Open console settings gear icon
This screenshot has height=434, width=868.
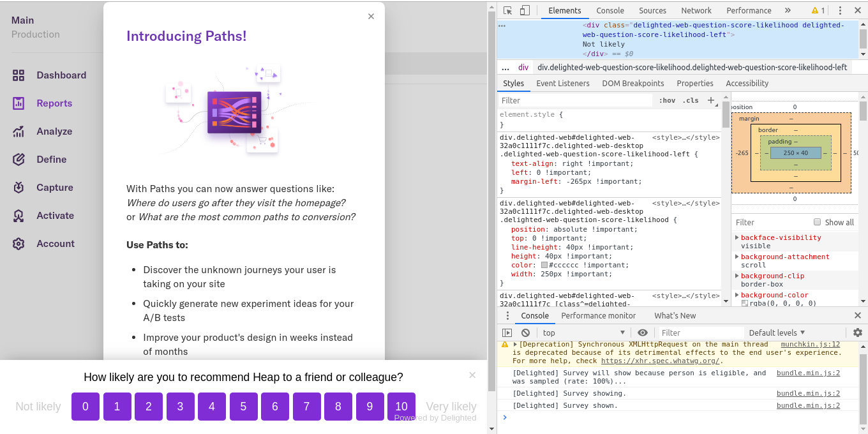point(858,333)
